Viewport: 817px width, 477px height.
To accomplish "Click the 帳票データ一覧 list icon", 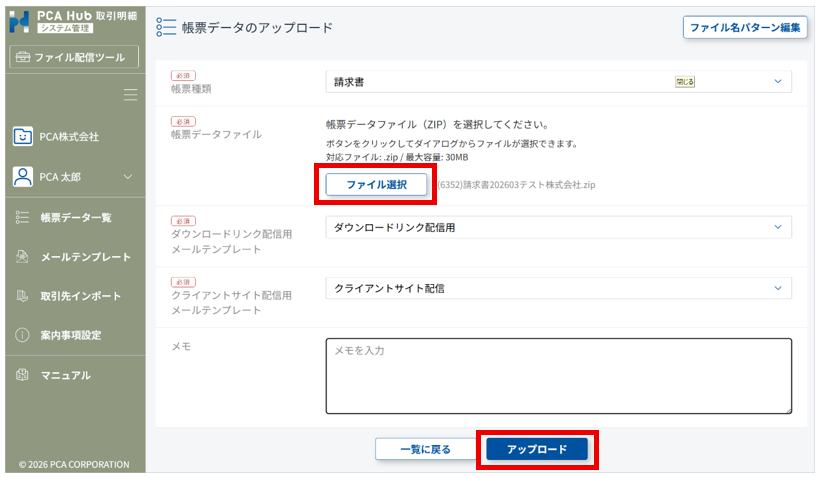I will click(22, 217).
